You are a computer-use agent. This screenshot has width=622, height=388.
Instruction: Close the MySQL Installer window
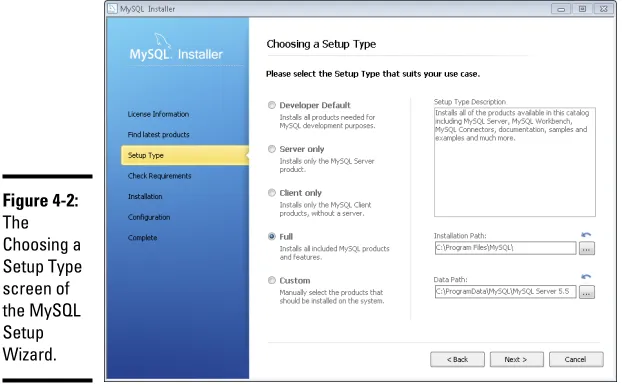(x=604, y=9)
